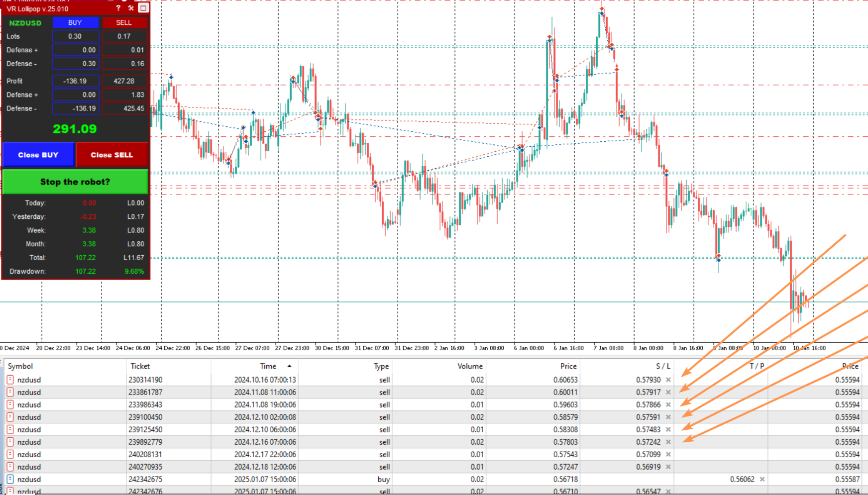The height and width of the screenshot is (495, 868).
Task: Collapse the VR Lollipop panel window icon
Action: tap(143, 8)
